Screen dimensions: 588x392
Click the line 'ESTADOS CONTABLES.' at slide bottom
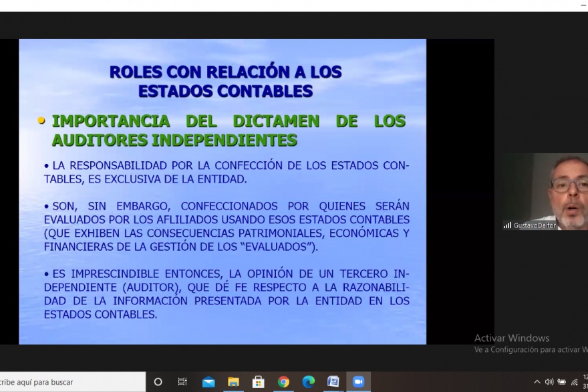pyautogui.click(x=100, y=314)
